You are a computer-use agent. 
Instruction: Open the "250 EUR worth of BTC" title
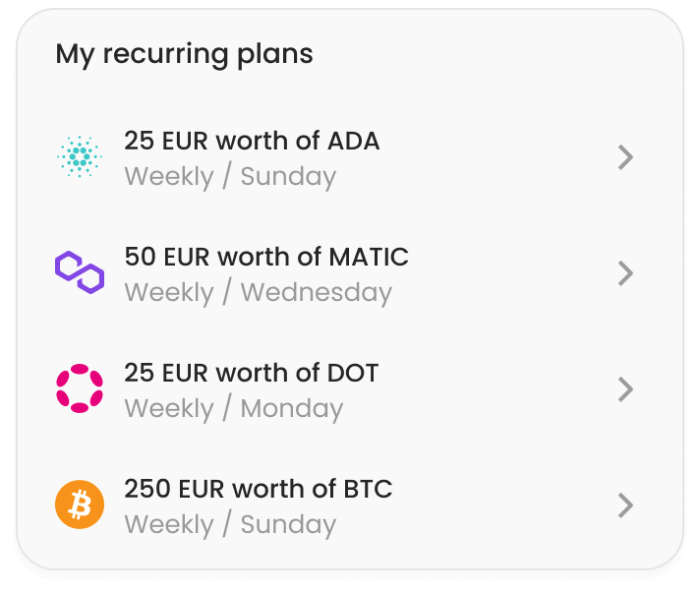click(x=258, y=489)
